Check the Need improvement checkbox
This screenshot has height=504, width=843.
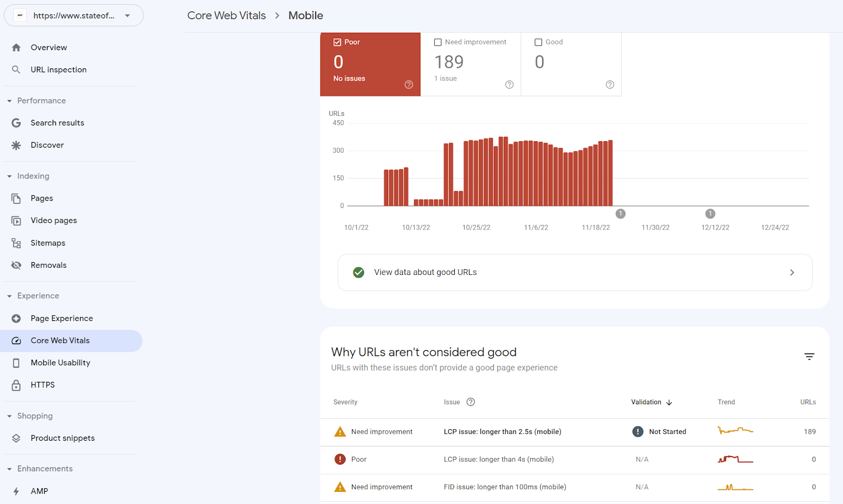[x=438, y=42]
